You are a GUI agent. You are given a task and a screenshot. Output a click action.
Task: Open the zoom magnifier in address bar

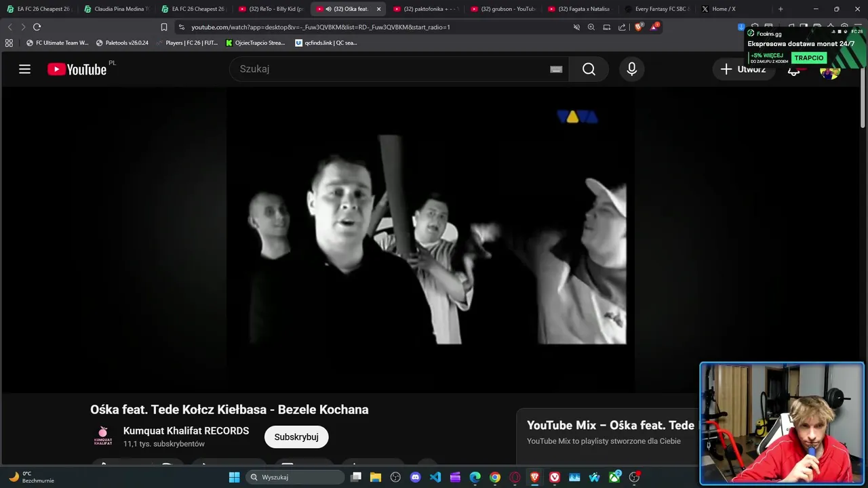point(591,27)
